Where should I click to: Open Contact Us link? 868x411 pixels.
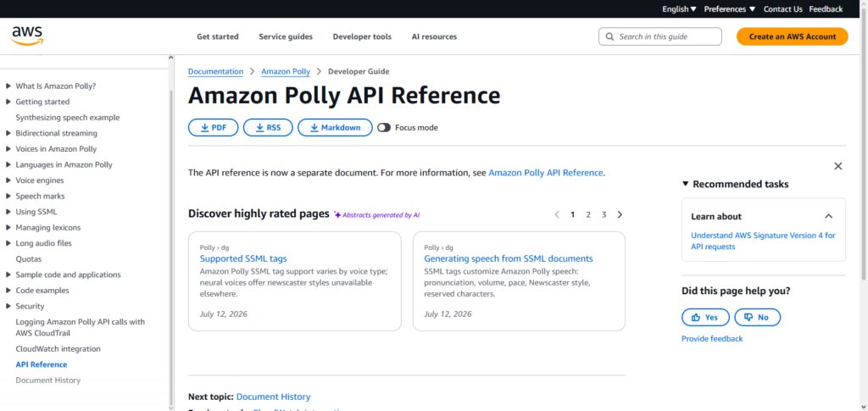click(x=782, y=8)
